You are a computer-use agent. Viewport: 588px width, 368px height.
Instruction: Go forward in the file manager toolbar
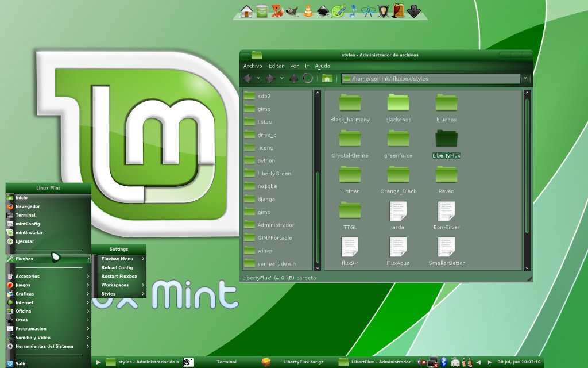pos(270,78)
